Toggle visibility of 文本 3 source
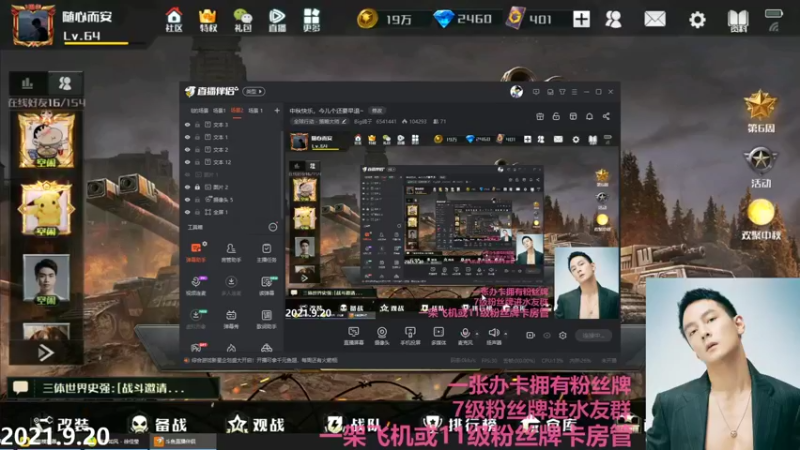The height and width of the screenshot is (450, 800). (x=188, y=124)
